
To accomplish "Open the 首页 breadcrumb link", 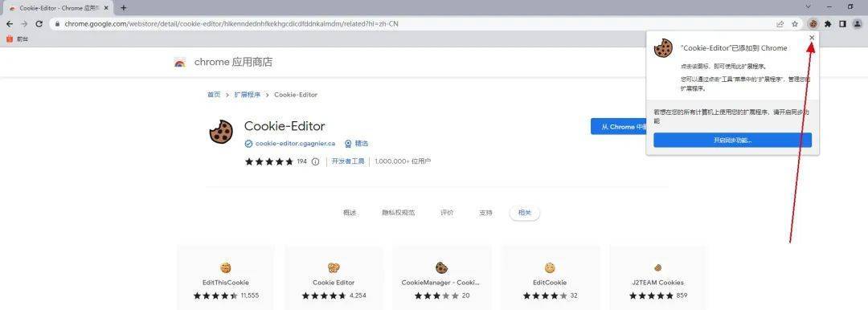I will (x=214, y=95).
